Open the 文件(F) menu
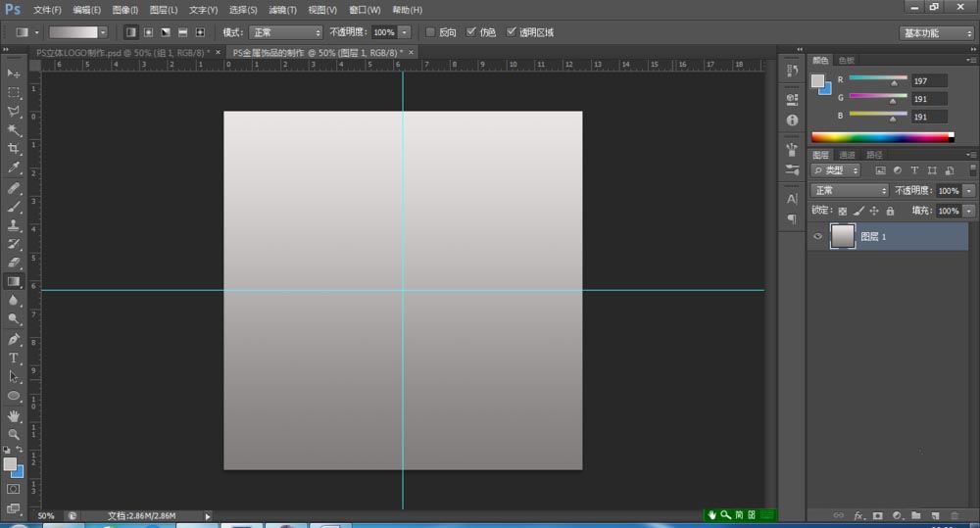 coord(47,10)
